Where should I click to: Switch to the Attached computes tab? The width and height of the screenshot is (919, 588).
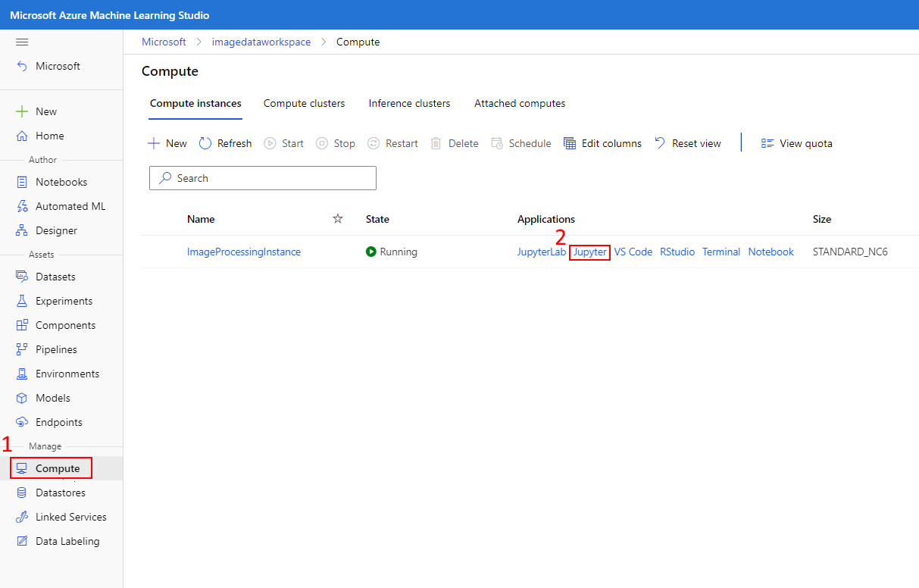(520, 103)
